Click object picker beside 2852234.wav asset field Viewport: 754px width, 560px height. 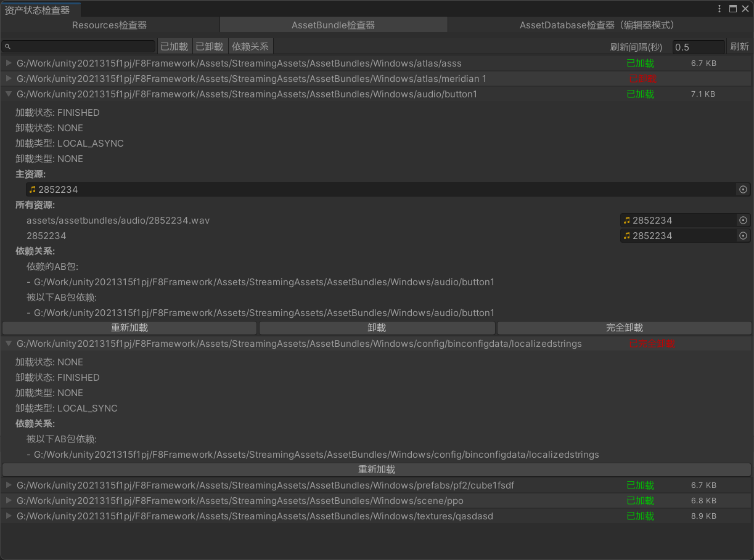(x=743, y=221)
